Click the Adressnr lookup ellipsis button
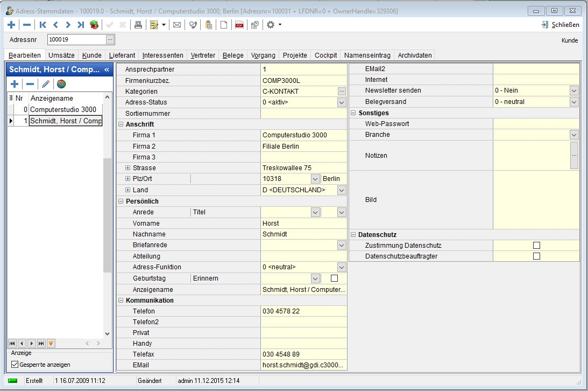Viewport: 588px width, 391px height. [110, 39]
